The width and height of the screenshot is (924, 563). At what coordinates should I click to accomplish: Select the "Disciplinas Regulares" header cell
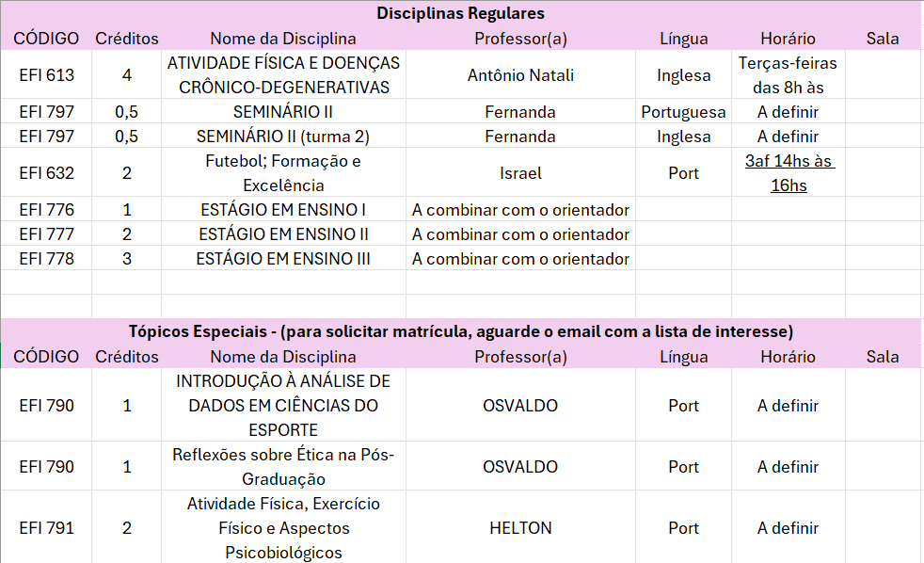coord(460,13)
